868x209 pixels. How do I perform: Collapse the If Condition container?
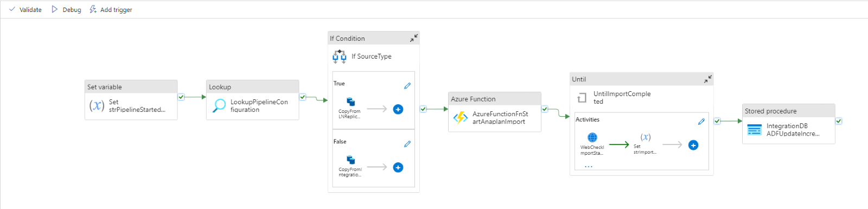pyautogui.click(x=414, y=38)
